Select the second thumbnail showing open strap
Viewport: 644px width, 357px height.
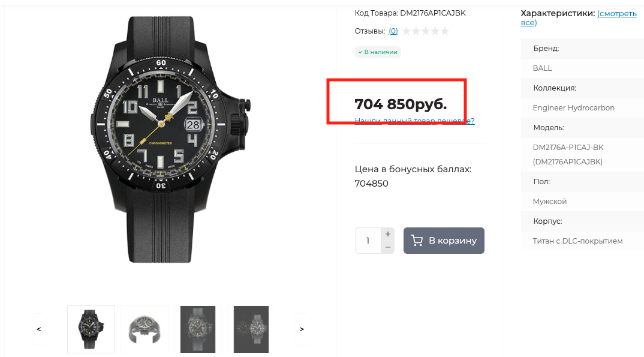pyautogui.click(x=145, y=329)
